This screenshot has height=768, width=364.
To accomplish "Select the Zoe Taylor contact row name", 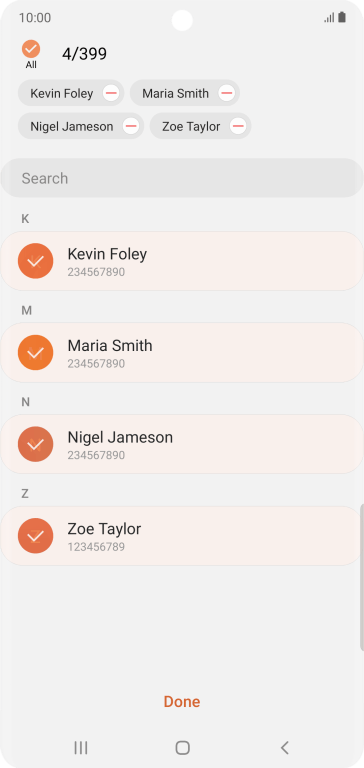I will [x=104, y=529].
